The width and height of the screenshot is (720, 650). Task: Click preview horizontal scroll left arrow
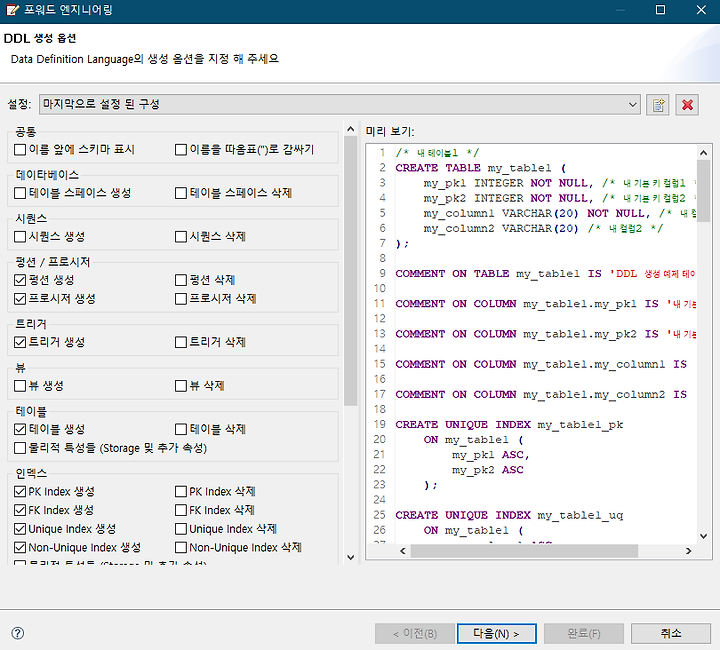[403, 551]
